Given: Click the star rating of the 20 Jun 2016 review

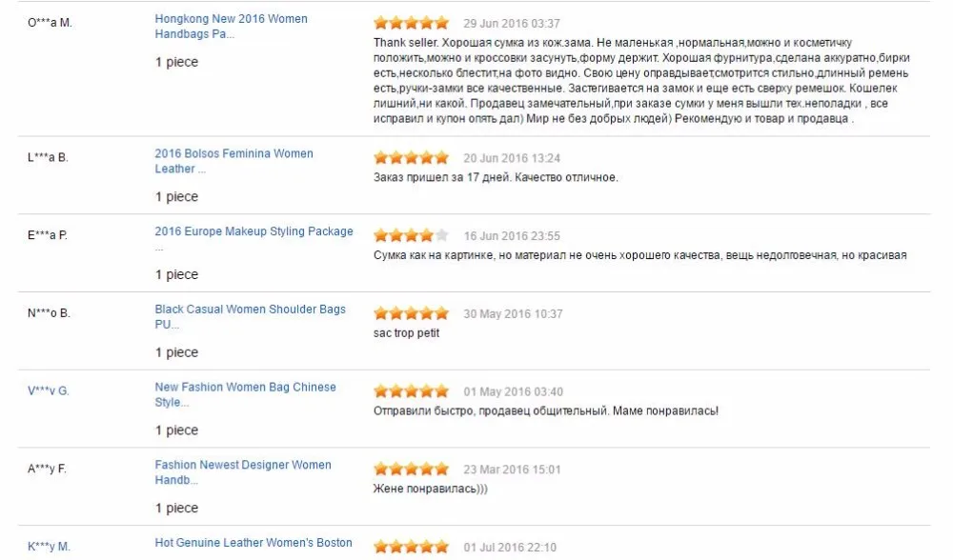Looking at the screenshot, I should pyautogui.click(x=412, y=158).
